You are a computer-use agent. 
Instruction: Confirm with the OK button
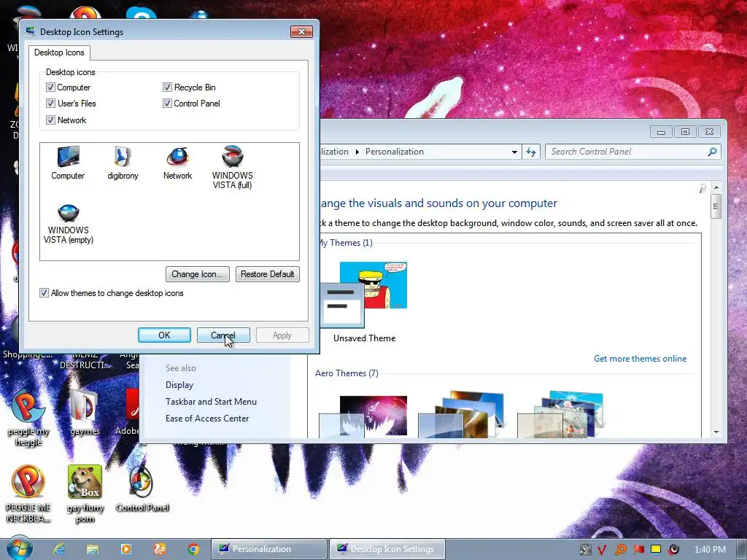(164, 335)
